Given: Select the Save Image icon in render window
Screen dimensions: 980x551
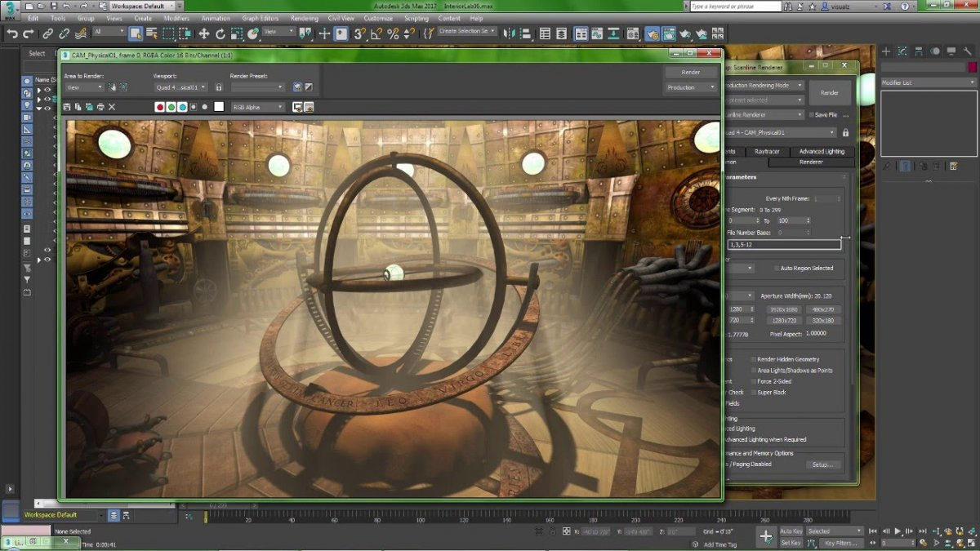Looking at the screenshot, I should tap(66, 107).
